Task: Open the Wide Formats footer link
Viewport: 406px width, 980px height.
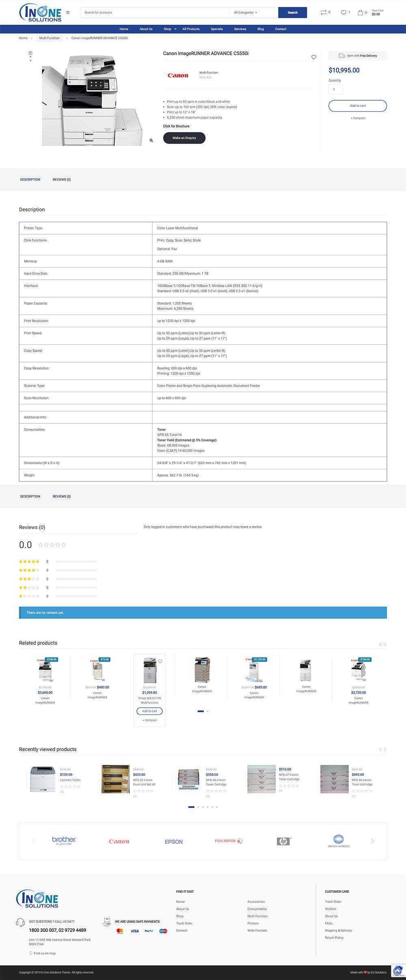Action: 257,930
